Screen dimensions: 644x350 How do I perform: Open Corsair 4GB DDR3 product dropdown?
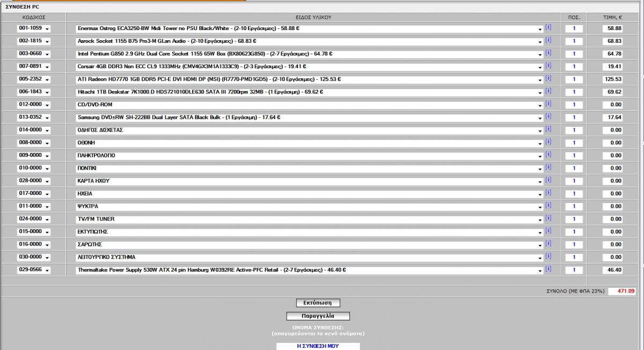309,67
